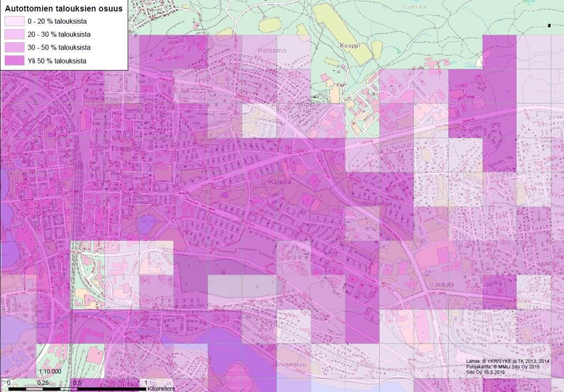Click the 20 - 30 % legend color swatch
Image resolution: width=564 pixels, height=392 pixels.
pos(14,35)
